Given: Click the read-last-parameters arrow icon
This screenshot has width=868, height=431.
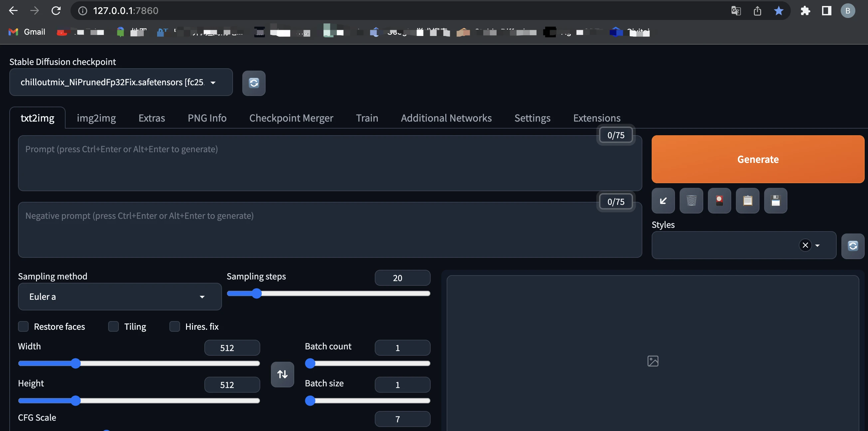Looking at the screenshot, I should click(x=663, y=201).
